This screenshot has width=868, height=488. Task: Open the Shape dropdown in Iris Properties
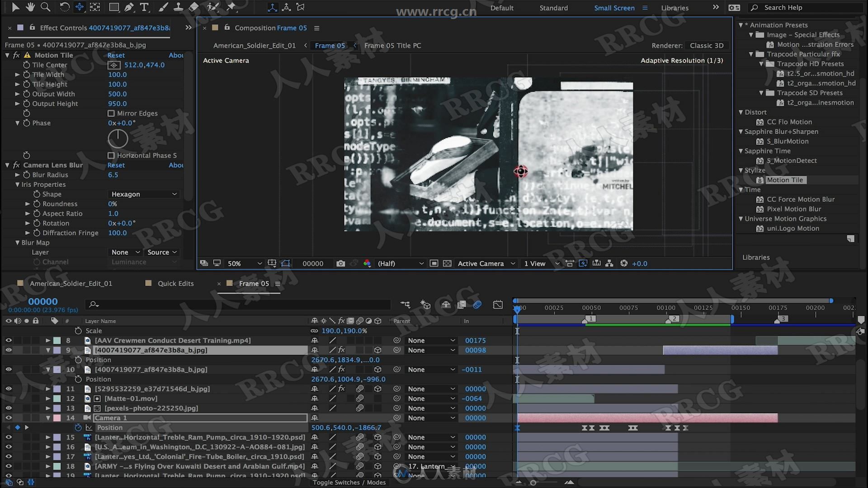point(143,194)
